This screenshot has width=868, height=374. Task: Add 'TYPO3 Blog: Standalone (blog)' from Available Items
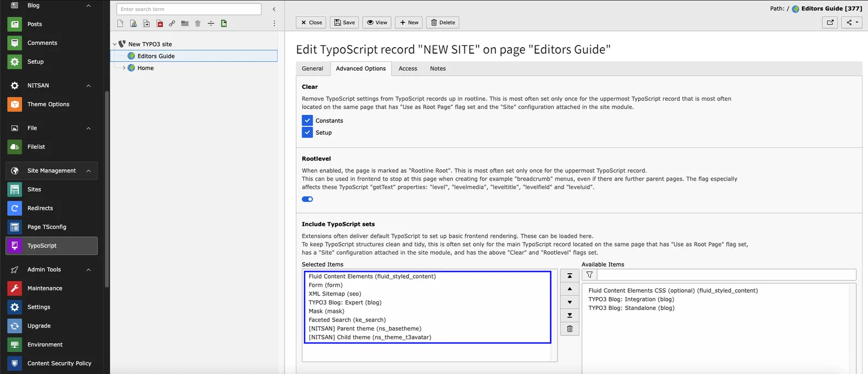click(x=631, y=308)
